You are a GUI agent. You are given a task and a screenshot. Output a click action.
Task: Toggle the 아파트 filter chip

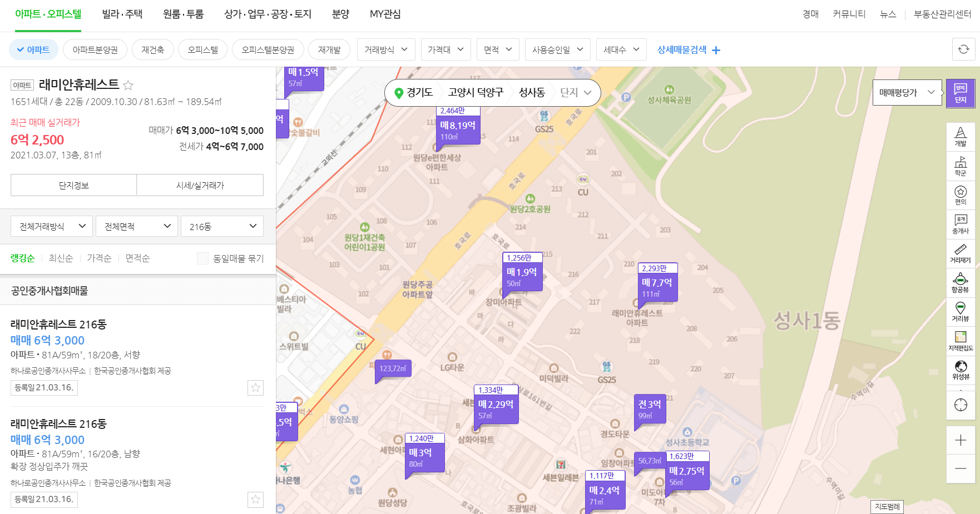[x=33, y=49]
